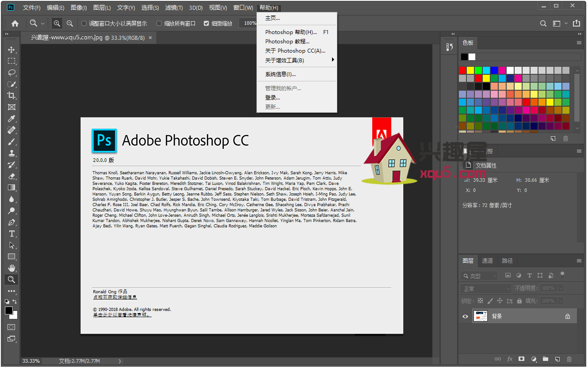Select the Frame tool
The image size is (588, 368).
coord(11,107)
